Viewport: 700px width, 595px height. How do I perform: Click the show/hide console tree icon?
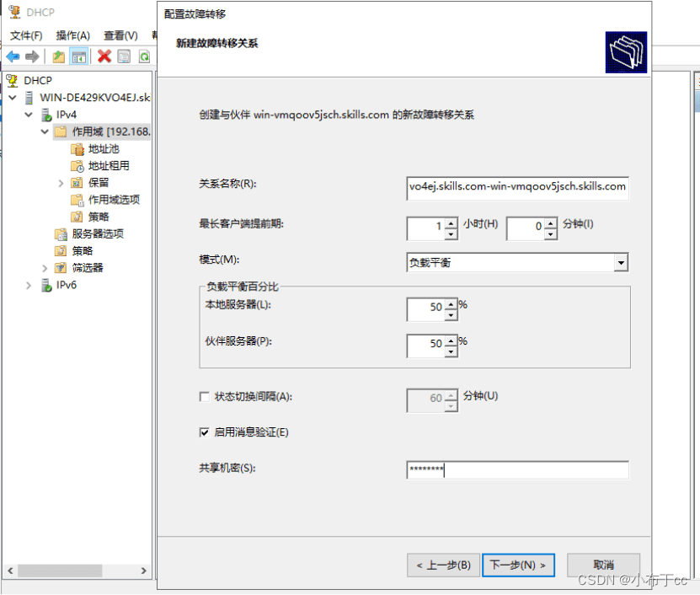coord(79,56)
